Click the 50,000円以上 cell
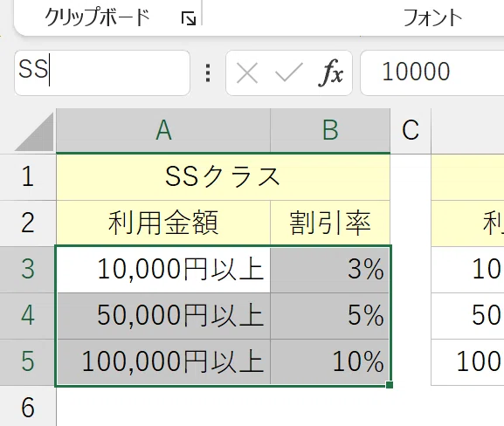 tap(163, 316)
